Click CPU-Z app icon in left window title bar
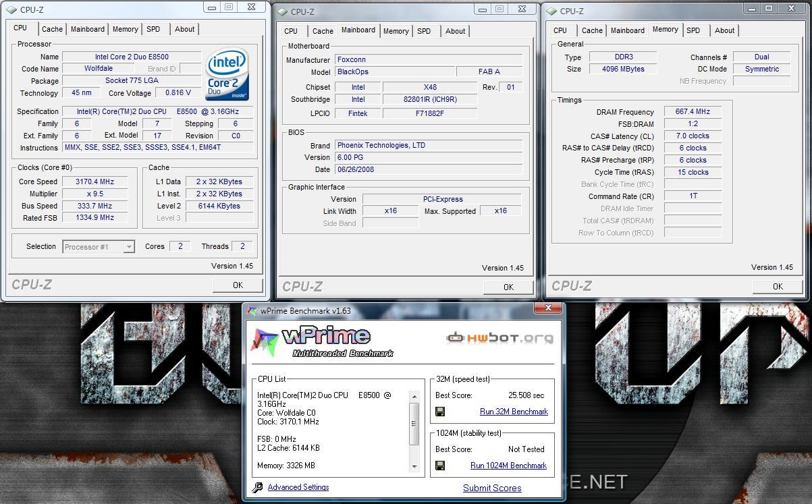The height and width of the screenshot is (504, 812). [x=11, y=10]
